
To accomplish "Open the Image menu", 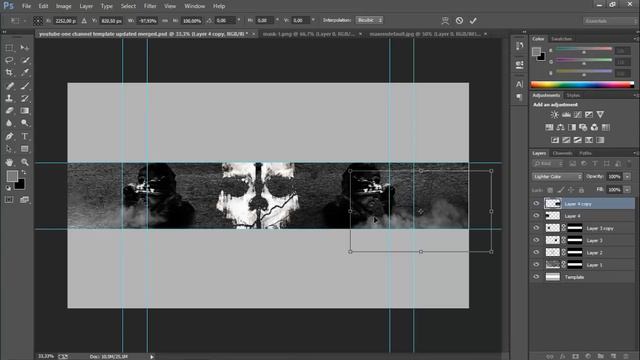I will point(63,6).
